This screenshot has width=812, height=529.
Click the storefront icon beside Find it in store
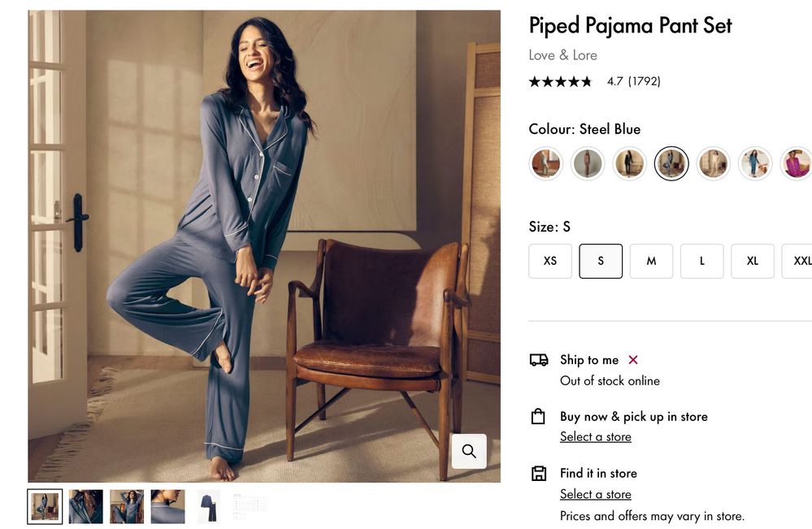click(x=538, y=474)
